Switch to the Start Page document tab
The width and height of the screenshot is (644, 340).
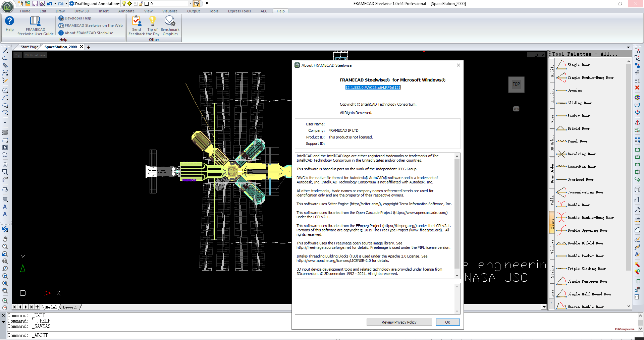tap(29, 47)
